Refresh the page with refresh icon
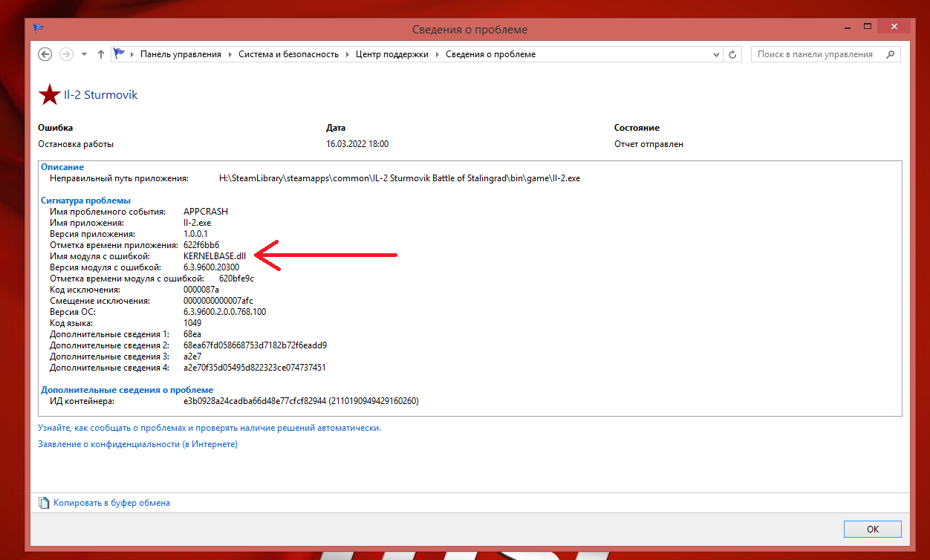 (x=732, y=54)
